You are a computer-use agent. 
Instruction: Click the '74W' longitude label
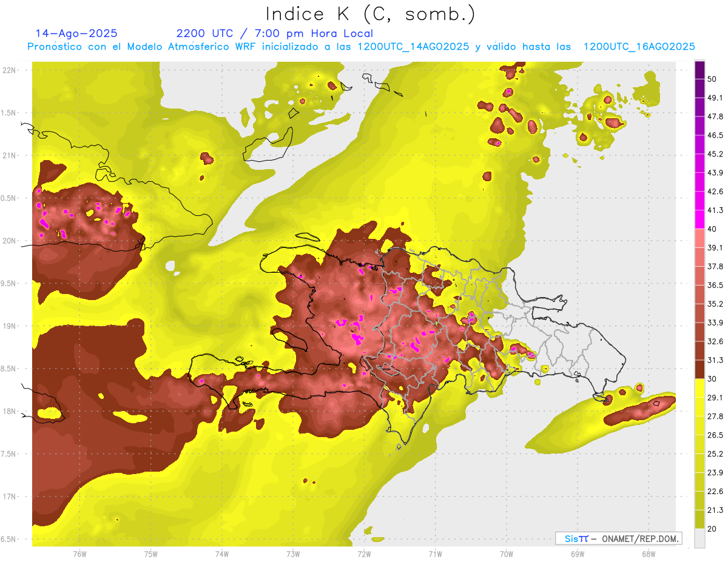point(221,554)
